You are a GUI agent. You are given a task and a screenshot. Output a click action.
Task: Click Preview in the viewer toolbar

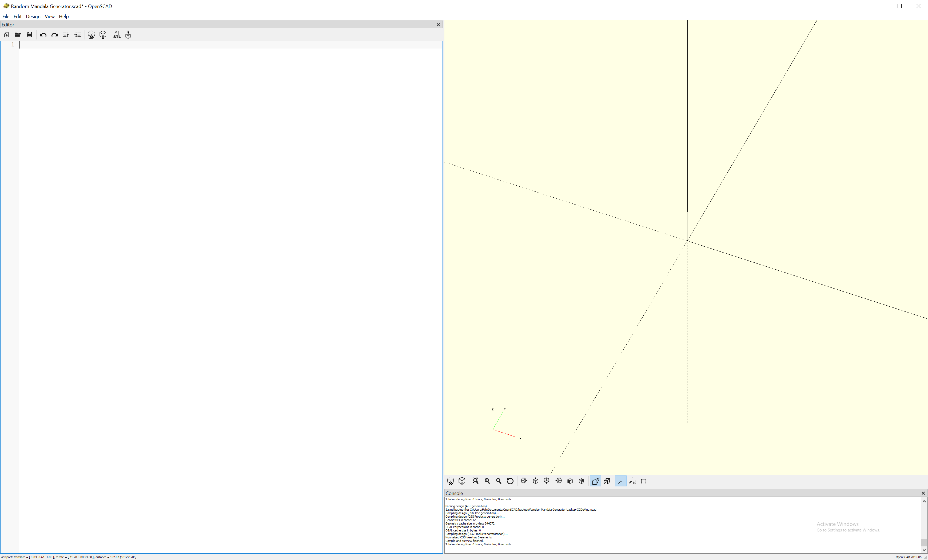point(451,481)
